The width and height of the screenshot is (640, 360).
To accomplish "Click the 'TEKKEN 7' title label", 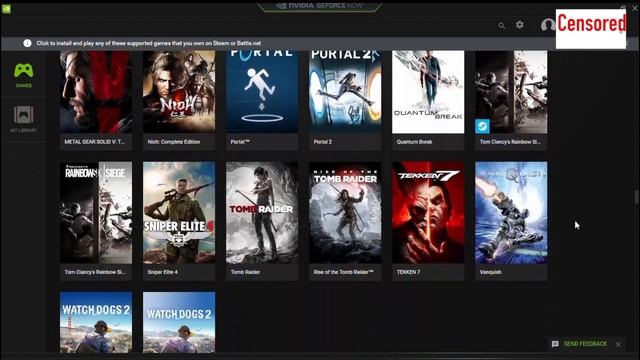I will 408,272.
